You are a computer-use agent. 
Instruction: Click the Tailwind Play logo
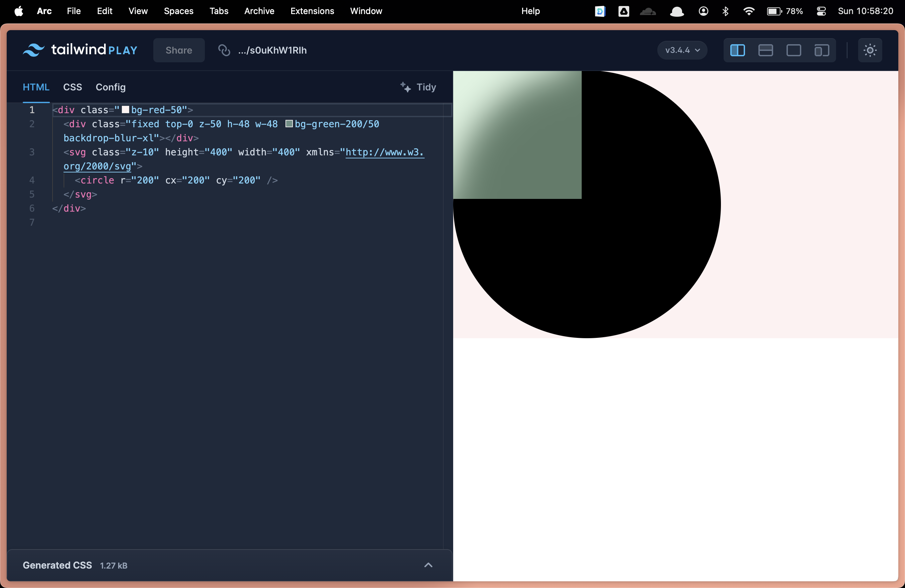80,50
